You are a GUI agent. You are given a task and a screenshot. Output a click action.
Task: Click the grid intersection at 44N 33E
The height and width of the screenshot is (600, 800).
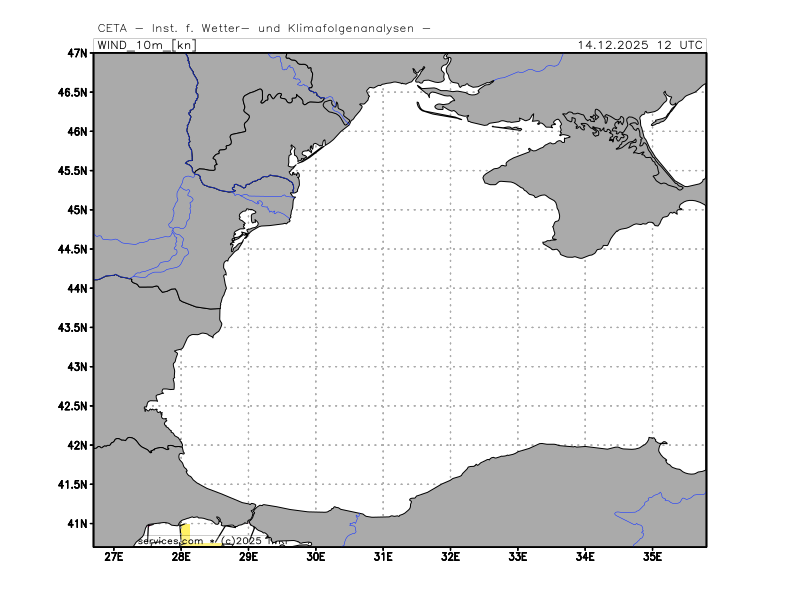[x=518, y=288]
